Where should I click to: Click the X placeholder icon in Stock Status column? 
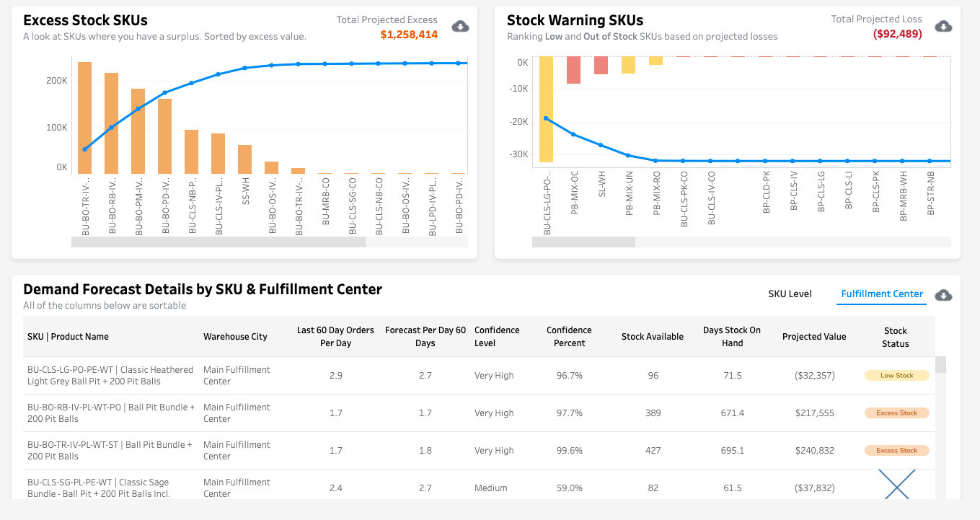(896, 484)
